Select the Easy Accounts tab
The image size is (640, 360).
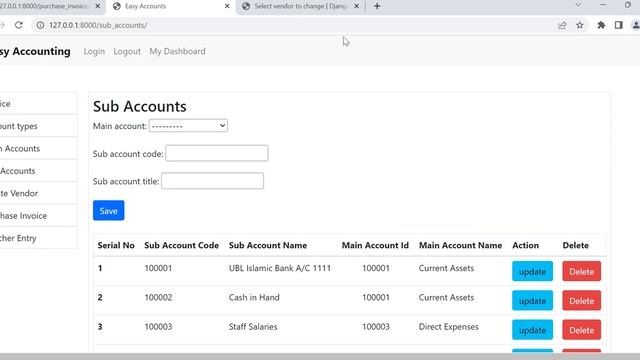pos(171,6)
